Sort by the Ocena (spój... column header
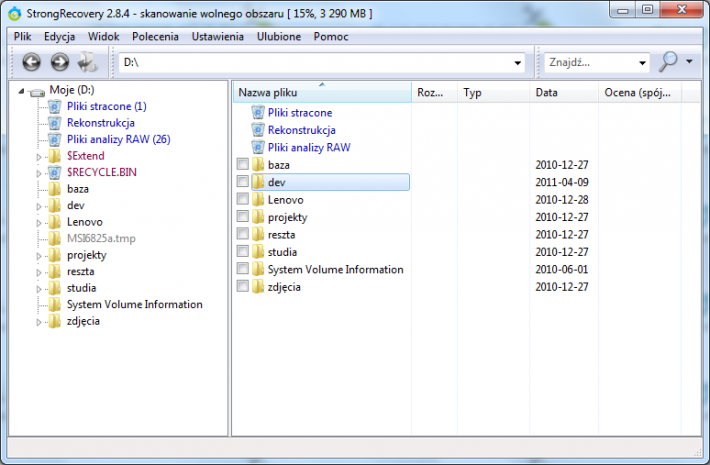The width and height of the screenshot is (710, 465). pyautogui.click(x=640, y=92)
